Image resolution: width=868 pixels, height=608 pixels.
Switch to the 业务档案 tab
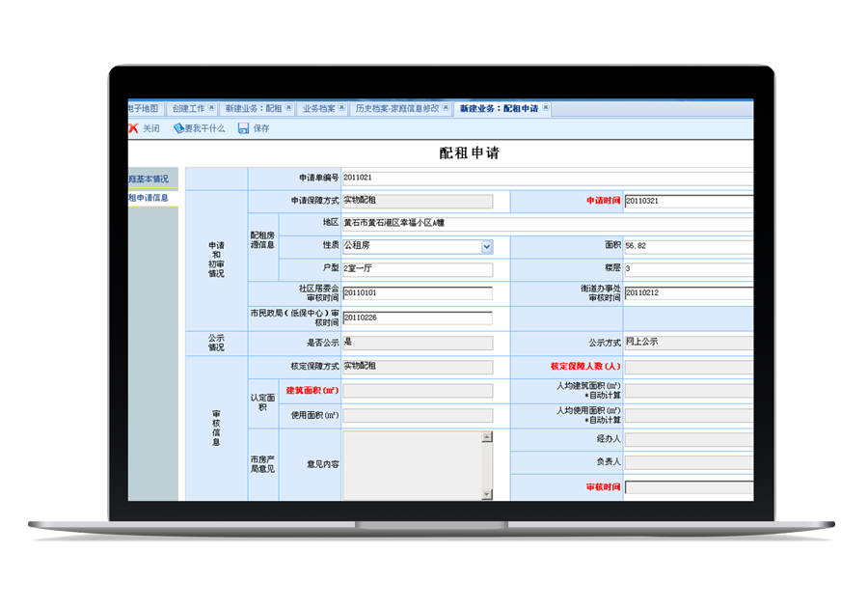318,109
